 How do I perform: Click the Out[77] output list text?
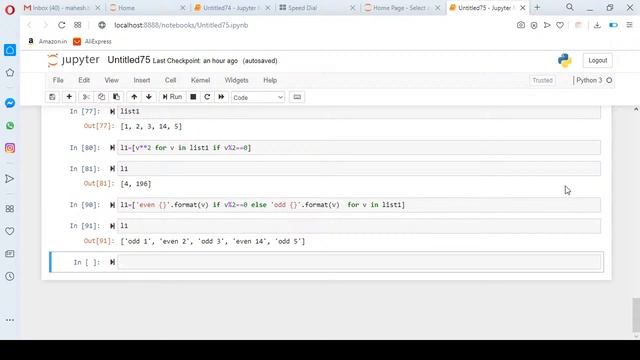[x=151, y=127]
